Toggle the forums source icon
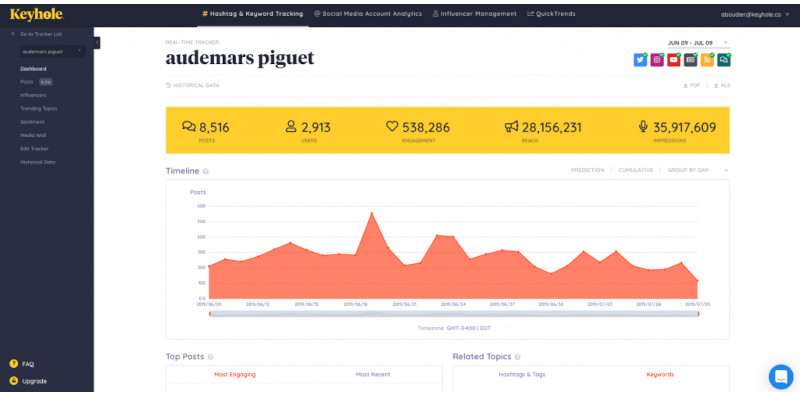The width and height of the screenshot is (800, 394). point(723,60)
